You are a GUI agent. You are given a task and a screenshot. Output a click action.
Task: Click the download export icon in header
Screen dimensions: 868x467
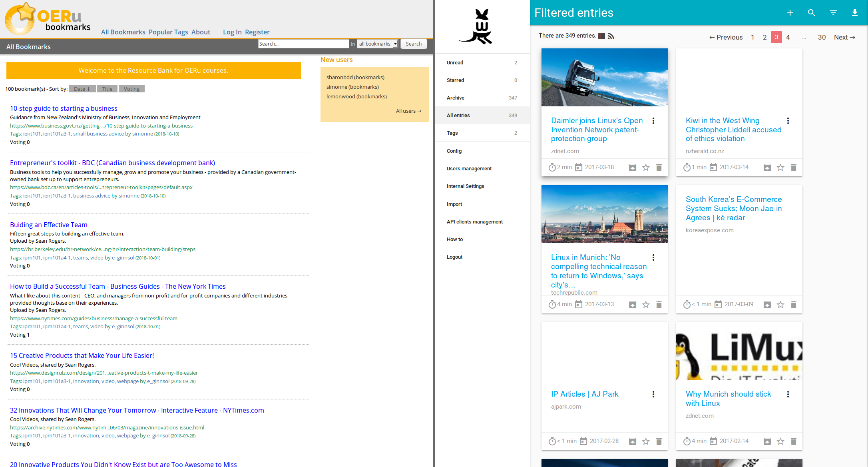[855, 13]
